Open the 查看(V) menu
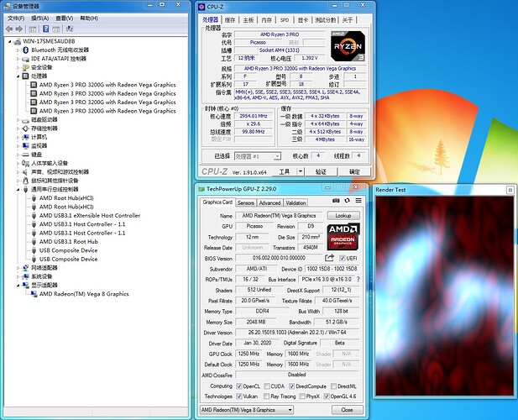This screenshot has height=420, width=518. pyautogui.click(x=65, y=18)
